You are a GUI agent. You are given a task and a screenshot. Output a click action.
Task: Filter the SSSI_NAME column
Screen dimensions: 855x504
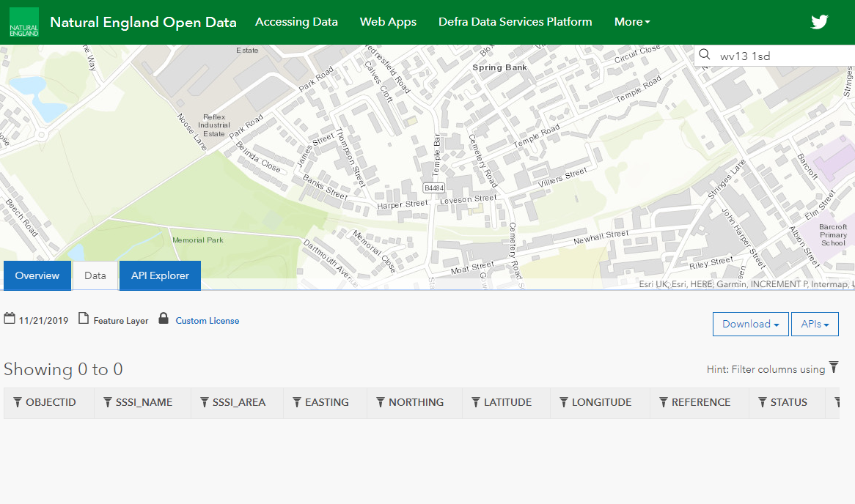pos(108,402)
